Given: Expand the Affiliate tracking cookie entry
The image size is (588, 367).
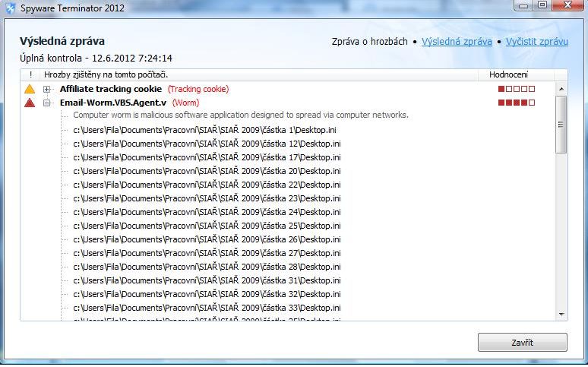Looking at the screenshot, I should (x=47, y=90).
